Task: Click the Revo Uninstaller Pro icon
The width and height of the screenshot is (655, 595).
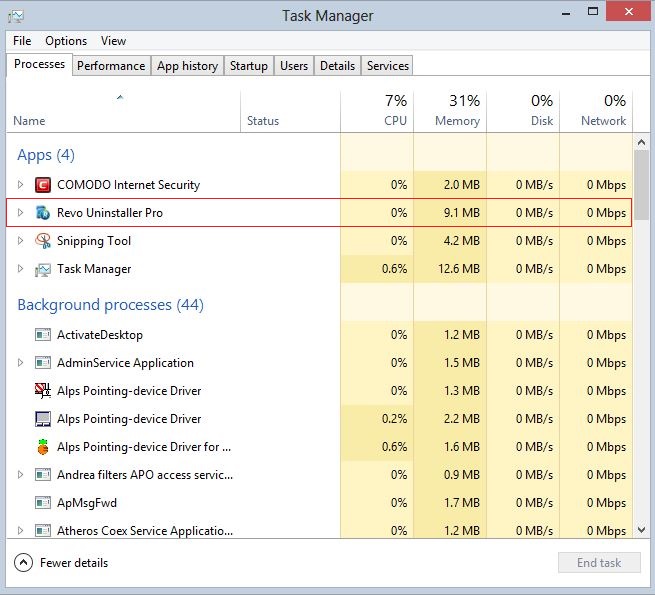Action: coord(43,213)
